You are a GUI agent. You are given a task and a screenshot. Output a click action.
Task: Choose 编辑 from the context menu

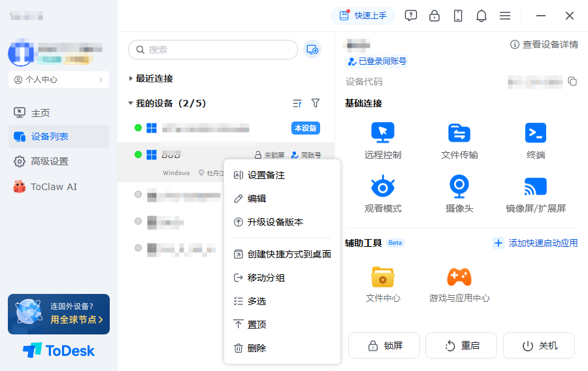click(282, 199)
